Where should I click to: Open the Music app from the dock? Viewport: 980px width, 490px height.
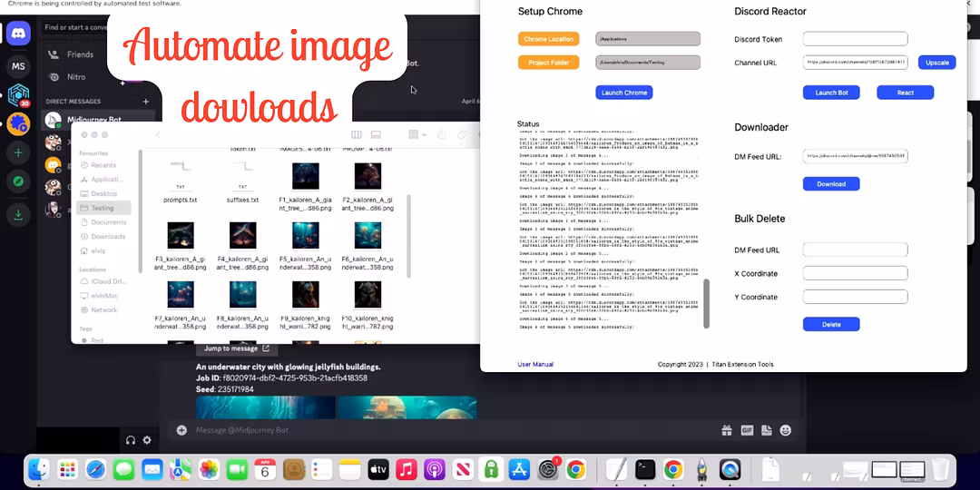tap(407, 469)
